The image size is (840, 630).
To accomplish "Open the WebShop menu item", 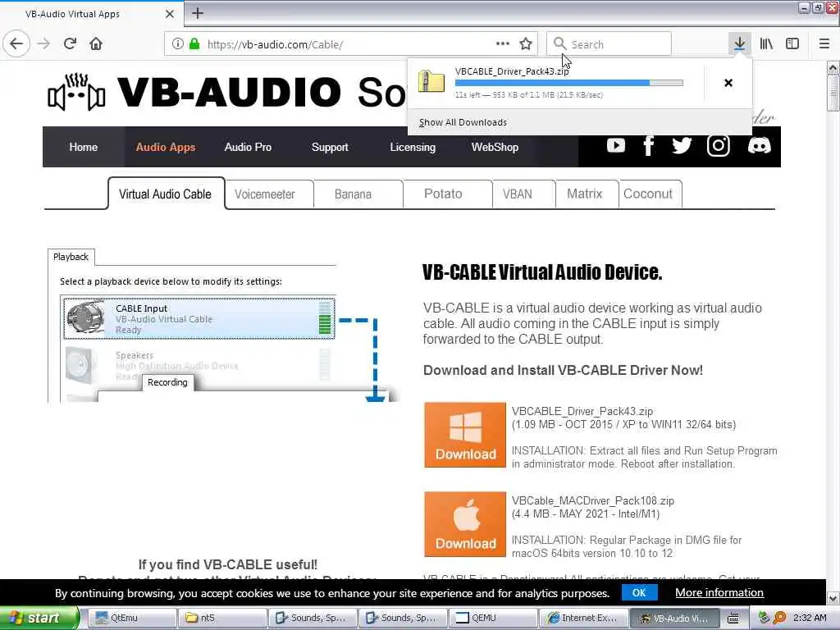I will 495,147.
